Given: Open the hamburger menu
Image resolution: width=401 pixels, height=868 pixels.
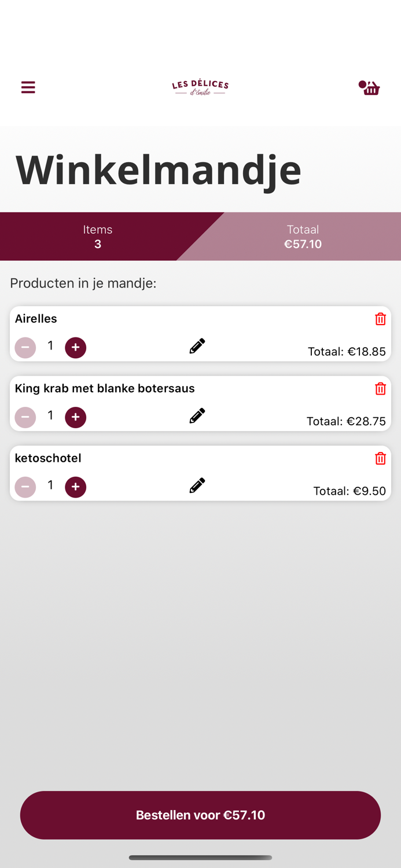Looking at the screenshot, I should (x=28, y=87).
